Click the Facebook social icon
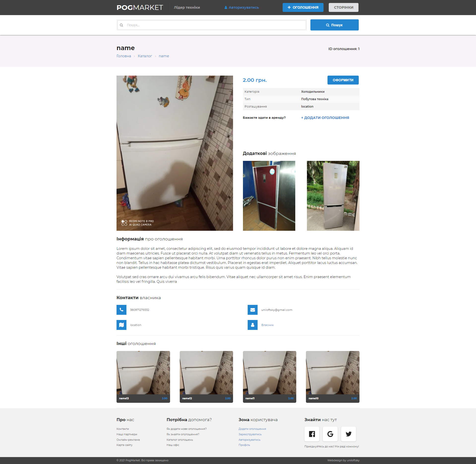The height and width of the screenshot is (464, 476). coord(312,434)
